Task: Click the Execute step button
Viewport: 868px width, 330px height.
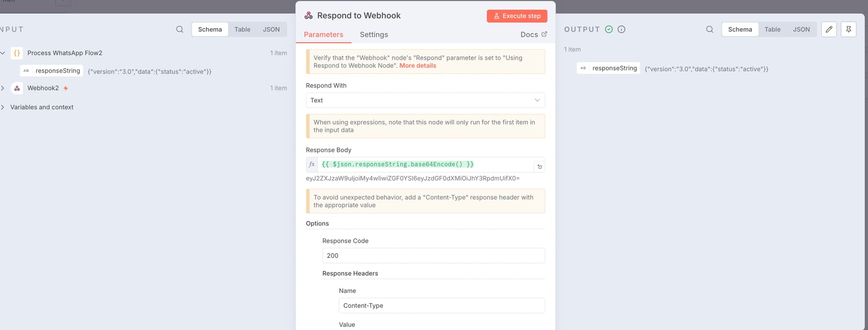Action: (x=517, y=16)
